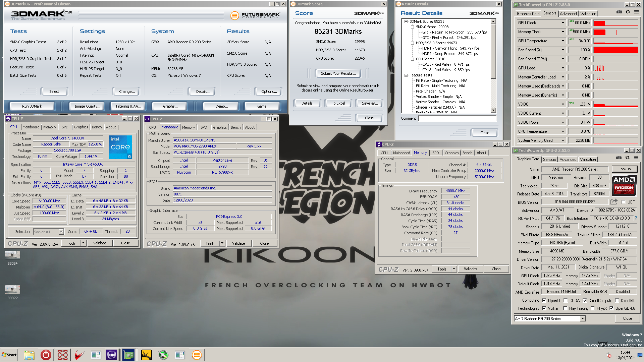Open the VDDC Power sensor dropdown
644x362 pixels.
point(563,122)
